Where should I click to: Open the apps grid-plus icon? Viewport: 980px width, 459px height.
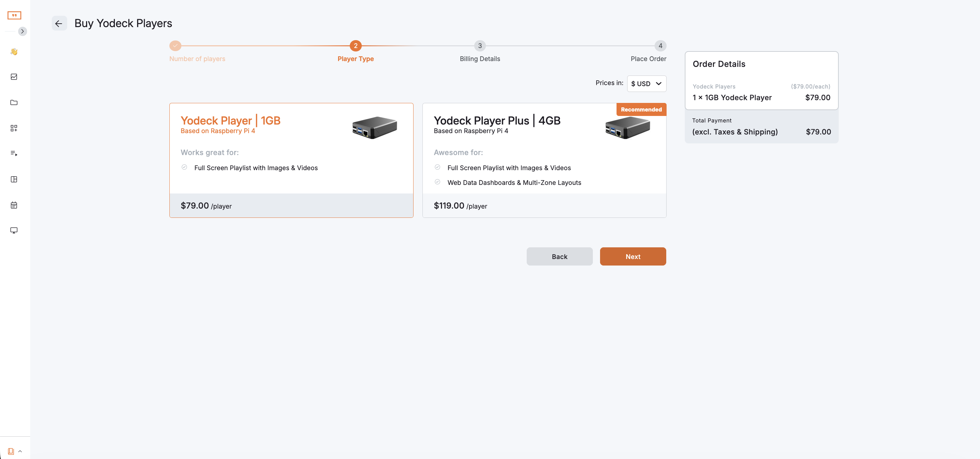point(14,128)
